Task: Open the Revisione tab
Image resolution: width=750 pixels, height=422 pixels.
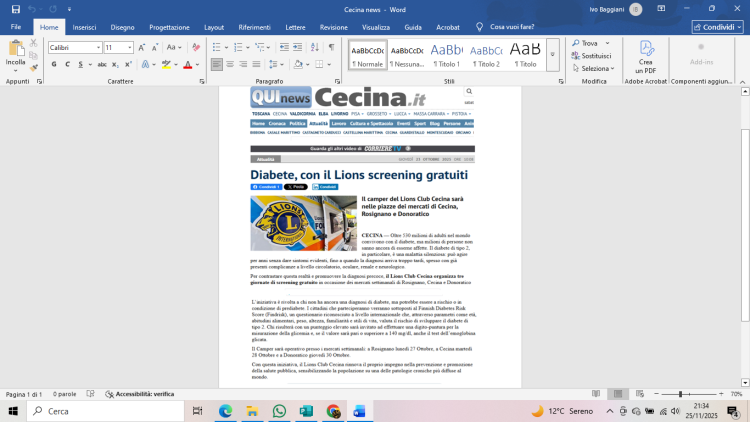Action: (x=334, y=27)
